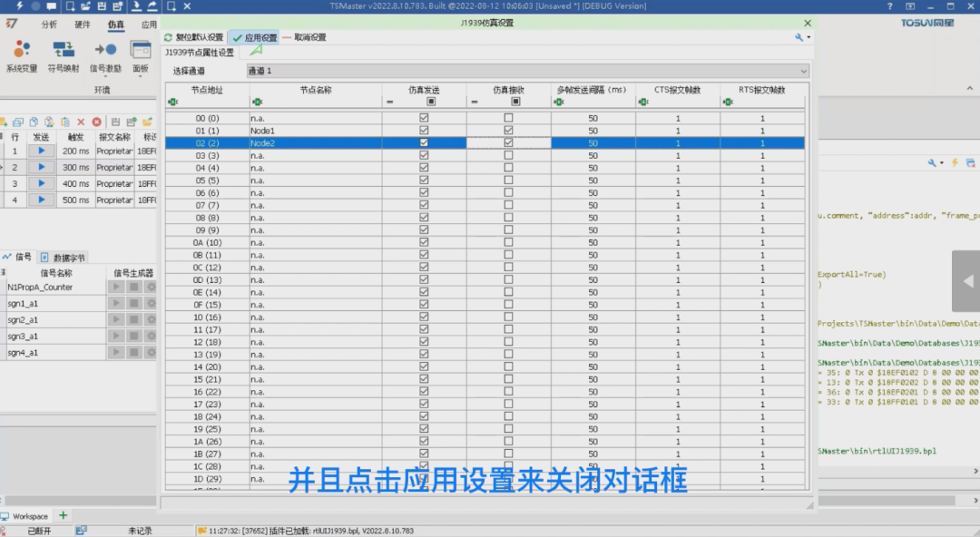Open gear settings for N1PropA_Counter generator

pyautogui.click(x=151, y=287)
